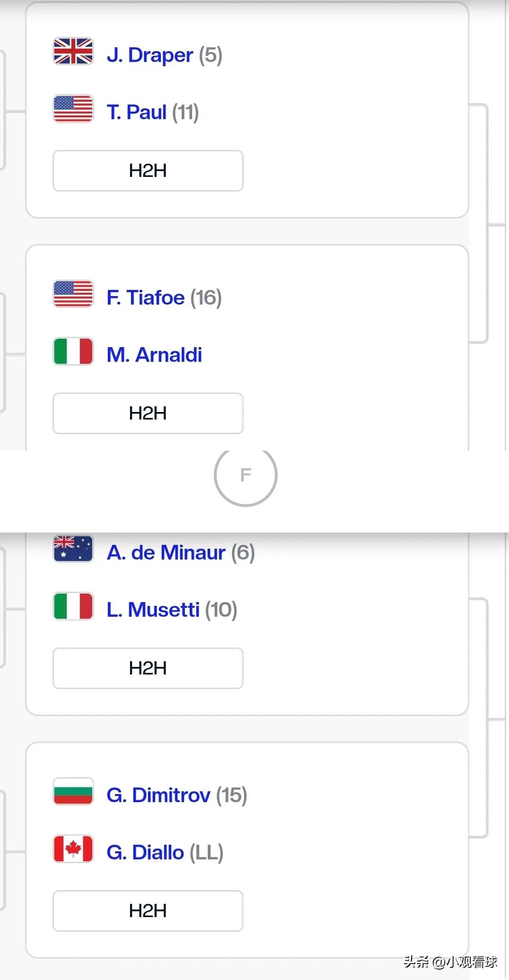Viewport: 509px width, 980px height.
Task: Click the US flag beside F. Tiafoe
Action: click(x=73, y=294)
